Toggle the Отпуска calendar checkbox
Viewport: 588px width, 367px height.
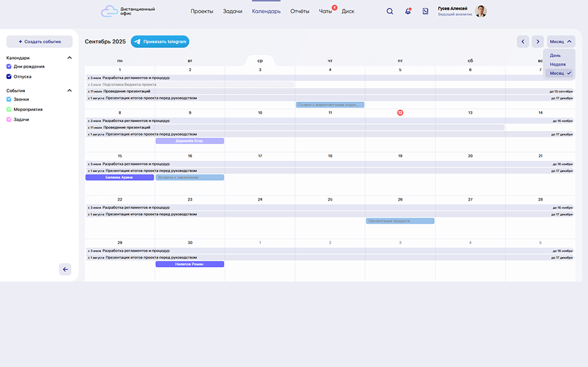pos(9,76)
